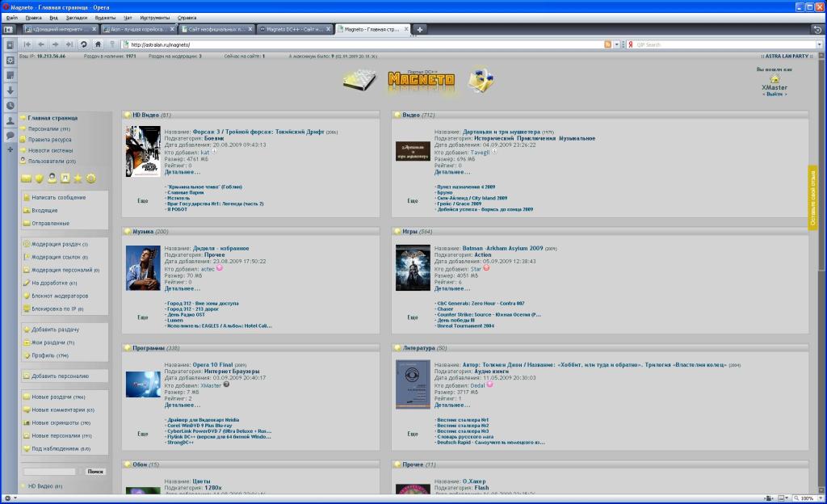The width and height of the screenshot is (827, 504).
Task: Click the Yandex search engine icon
Action: tap(630, 44)
